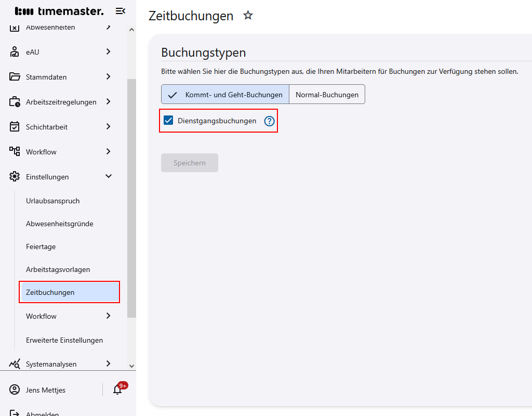Expand the Workflow submenu under Einstellungen
The image size is (532, 416).
(x=42, y=316)
